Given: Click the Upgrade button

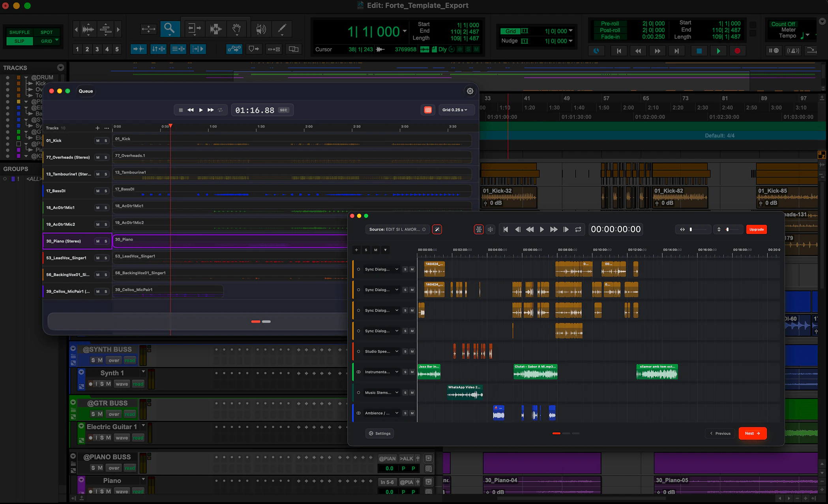Looking at the screenshot, I should click(x=756, y=230).
